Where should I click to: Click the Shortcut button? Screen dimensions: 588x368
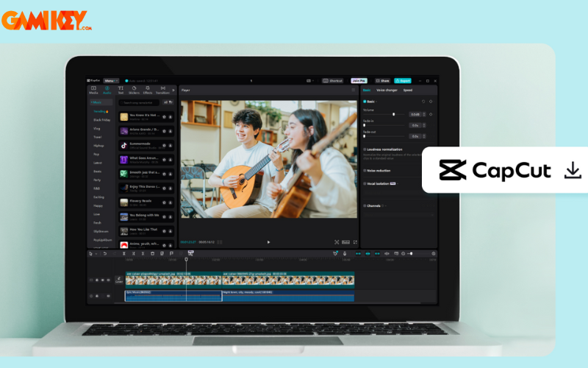(x=333, y=81)
